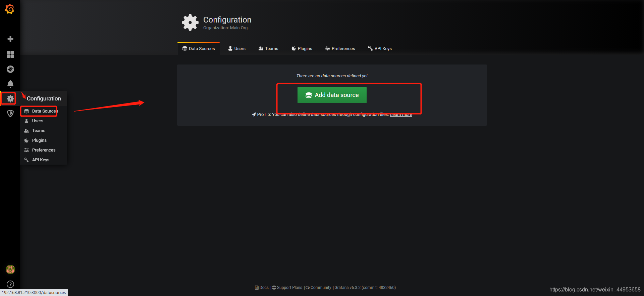Image resolution: width=644 pixels, height=296 pixels.
Task: Click the 'Organization: Main Org.' subtitle
Action: (226, 28)
